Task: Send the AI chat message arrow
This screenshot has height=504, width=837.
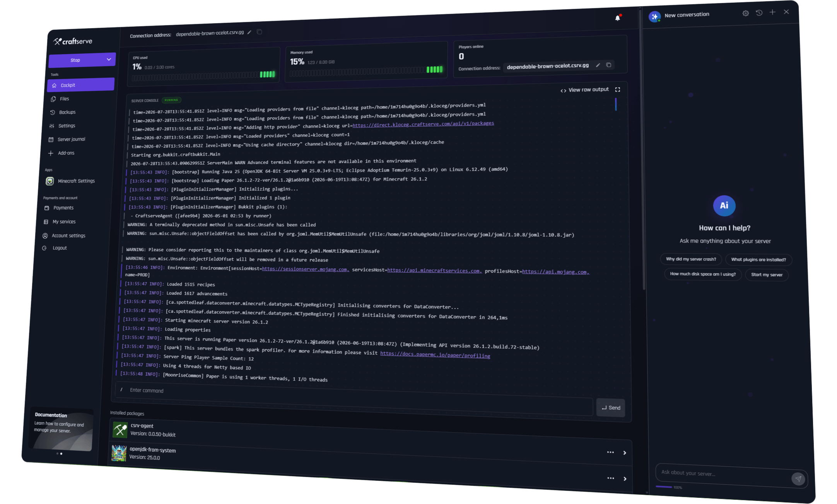Action: [798, 478]
